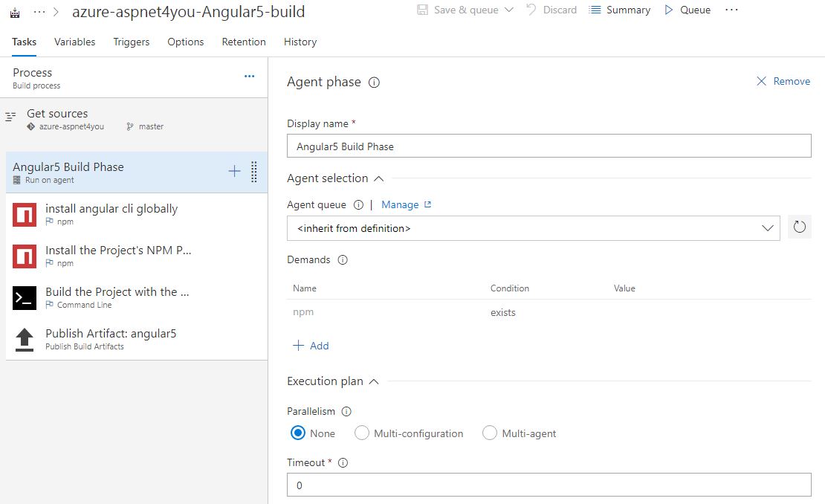View the History tab
825x504 pixels.
(x=300, y=42)
